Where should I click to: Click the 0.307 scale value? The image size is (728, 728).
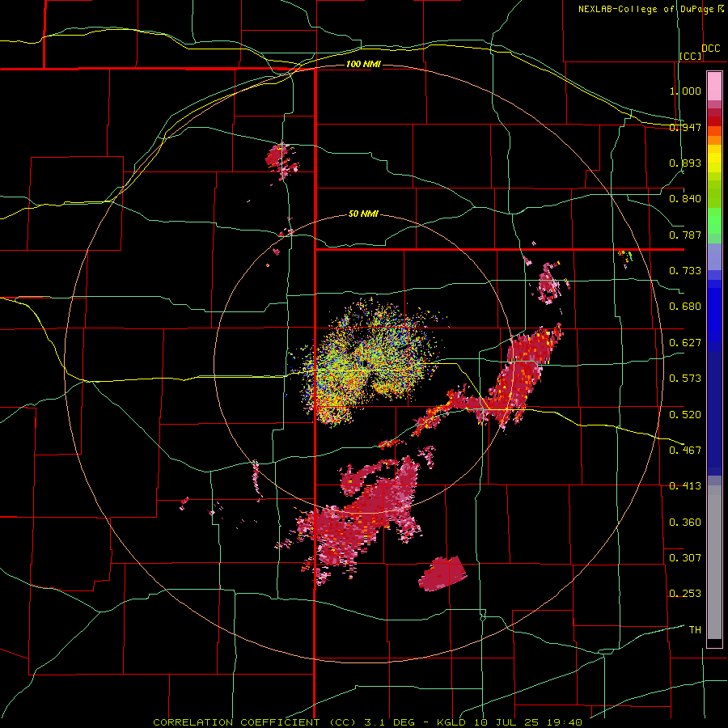tap(685, 557)
